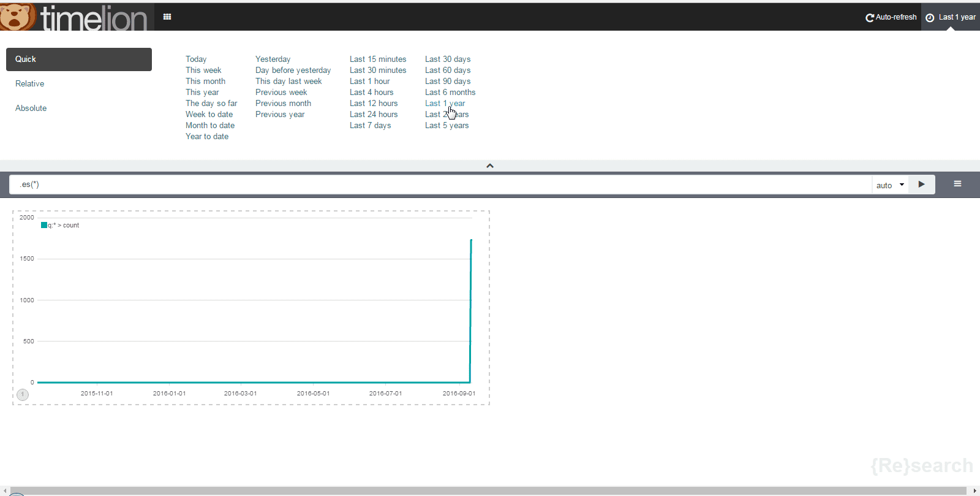The height and width of the screenshot is (496, 980).
Task: Select Last 90 days
Action: tap(448, 82)
